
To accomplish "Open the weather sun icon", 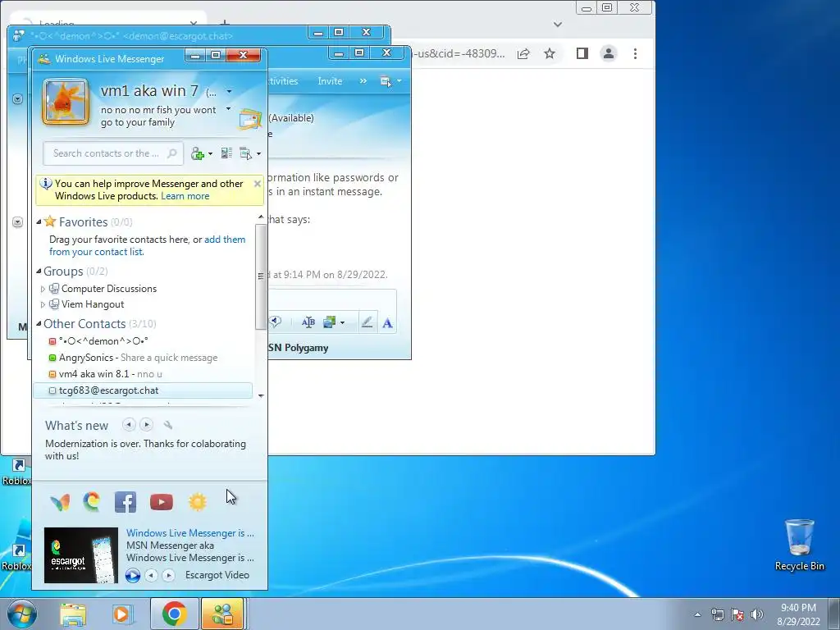I will tap(197, 502).
